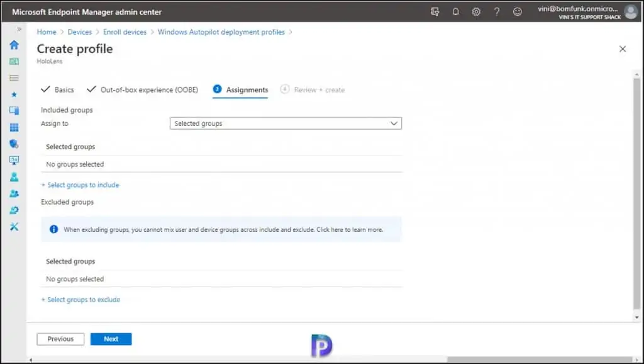Image resolution: width=644 pixels, height=364 pixels.
Task: Open the notifications bell
Action: 455,11
